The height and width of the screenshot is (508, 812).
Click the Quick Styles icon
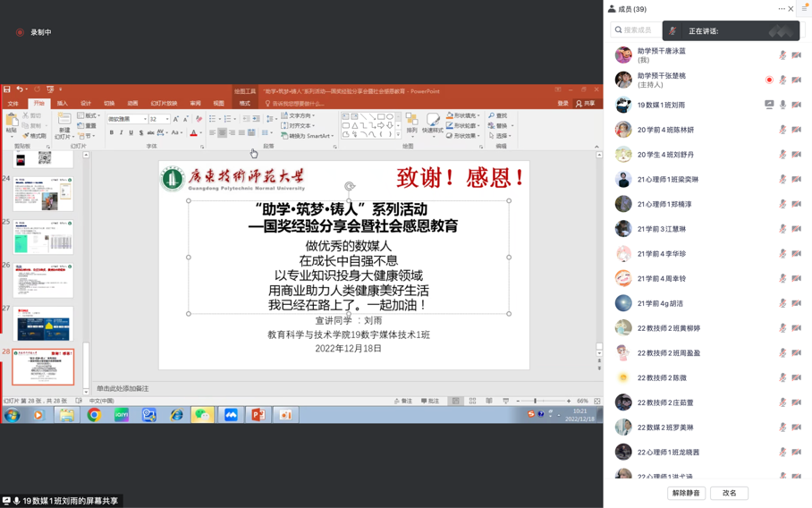tap(433, 123)
